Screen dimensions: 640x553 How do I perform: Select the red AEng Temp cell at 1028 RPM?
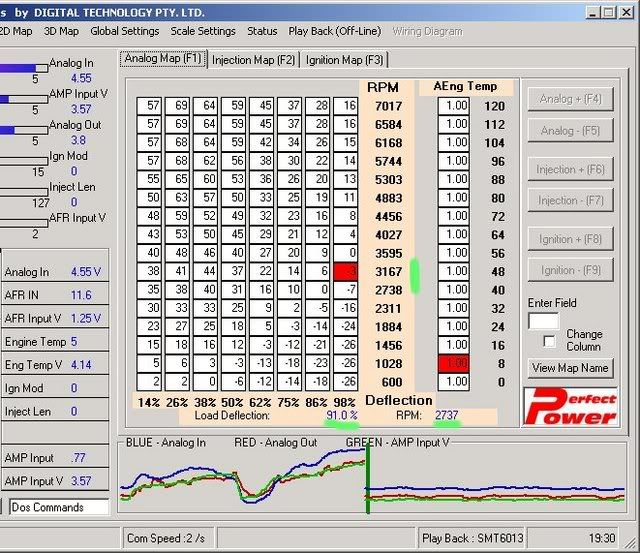(x=456, y=364)
